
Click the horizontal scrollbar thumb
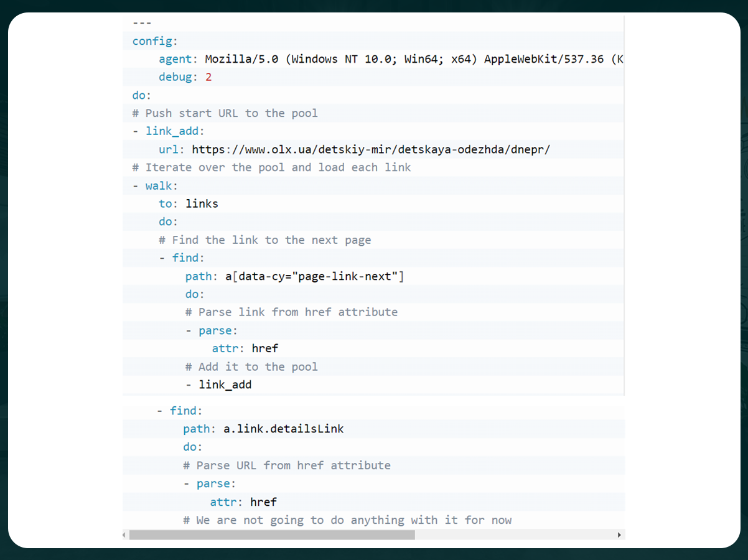point(272,534)
